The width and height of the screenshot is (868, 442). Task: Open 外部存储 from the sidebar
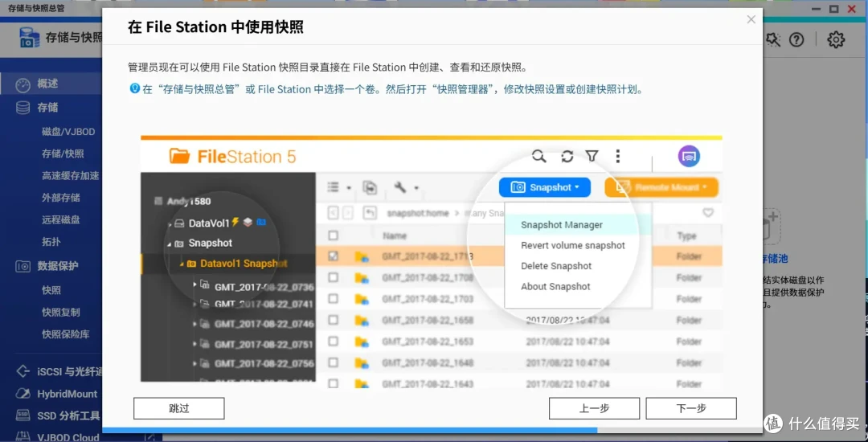click(x=61, y=198)
